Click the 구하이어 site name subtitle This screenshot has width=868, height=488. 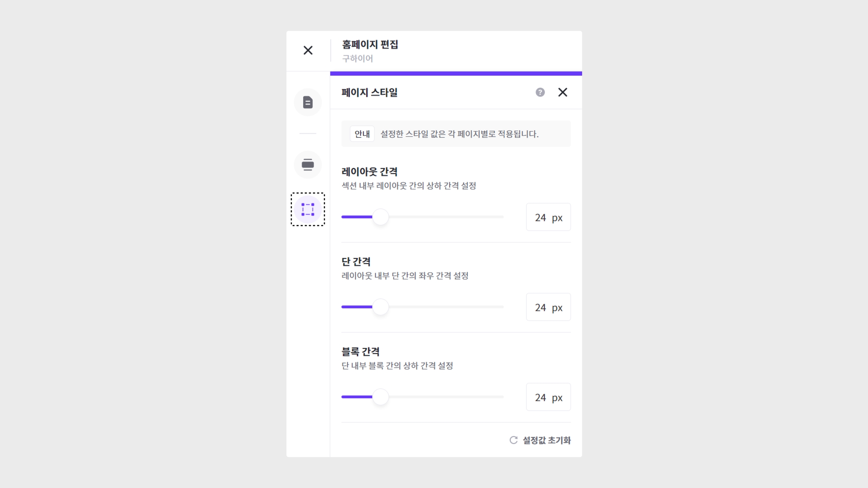point(357,59)
